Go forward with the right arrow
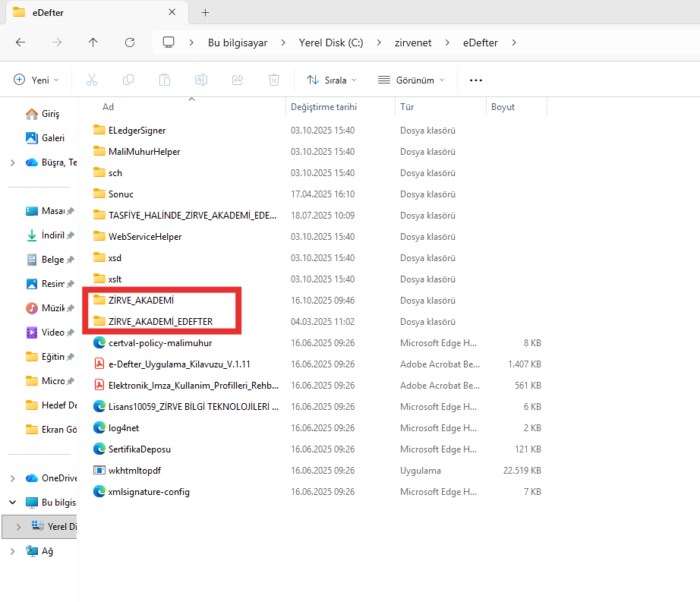700x602 pixels. click(x=57, y=43)
